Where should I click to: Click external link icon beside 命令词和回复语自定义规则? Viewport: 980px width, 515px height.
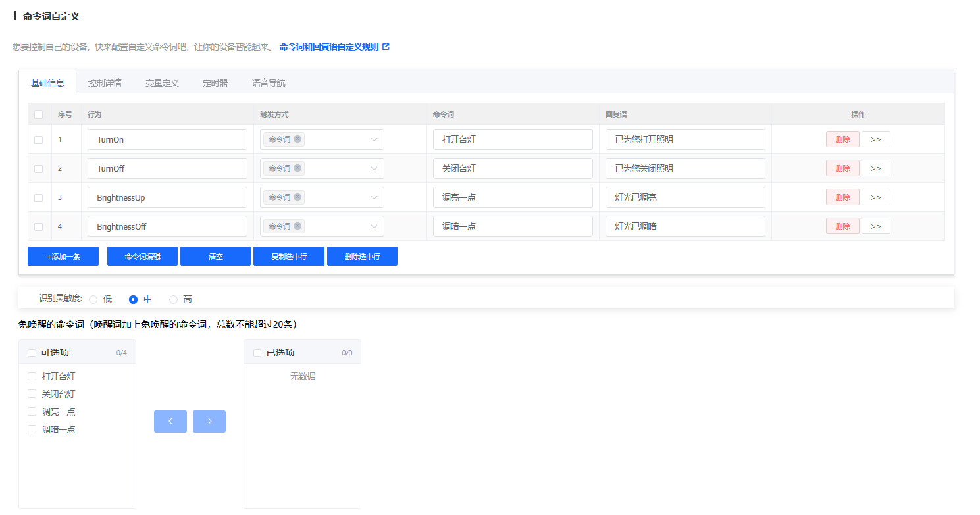(x=386, y=47)
